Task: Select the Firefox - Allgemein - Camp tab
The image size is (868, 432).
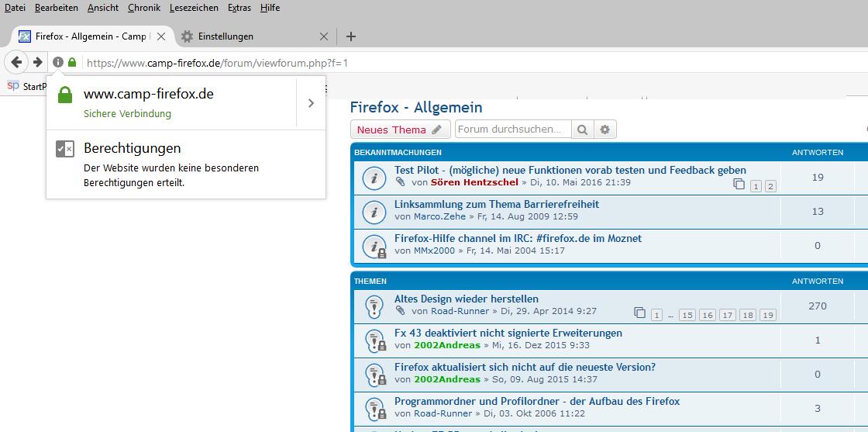Action: 92,36
